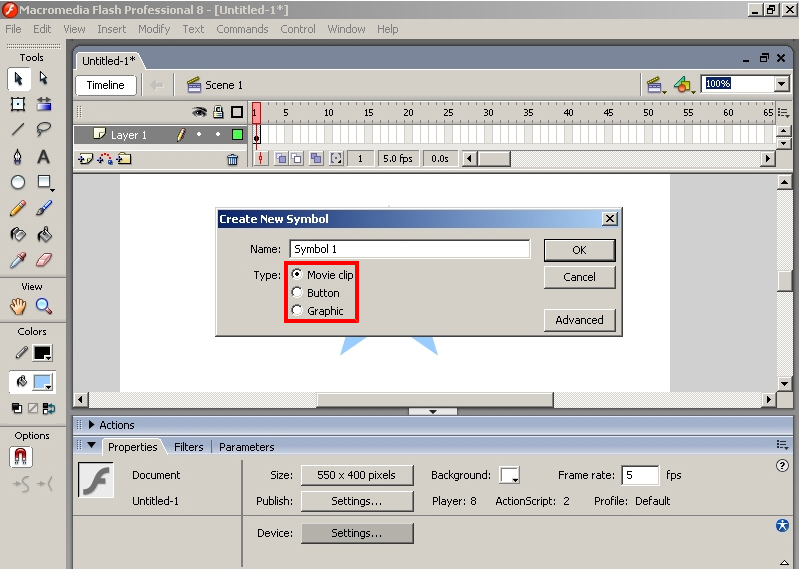Viewport: 799px width, 569px height.
Task: Click the Delete Layer trash icon
Action: tap(232, 160)
